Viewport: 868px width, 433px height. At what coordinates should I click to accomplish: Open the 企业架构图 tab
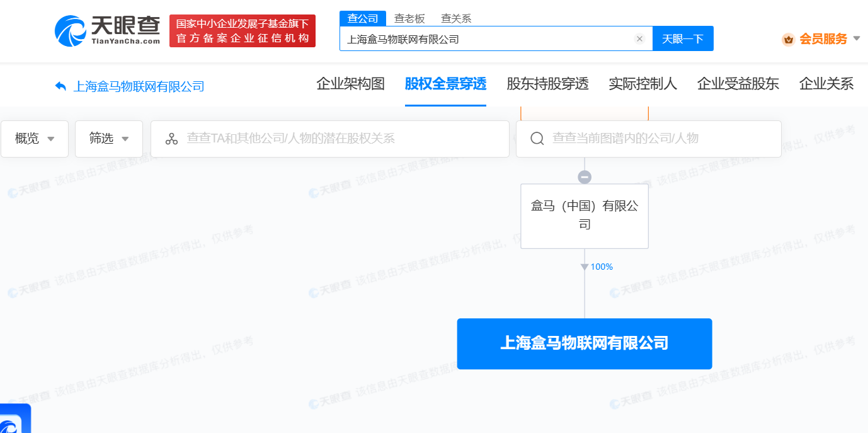[x=351, y=83]
